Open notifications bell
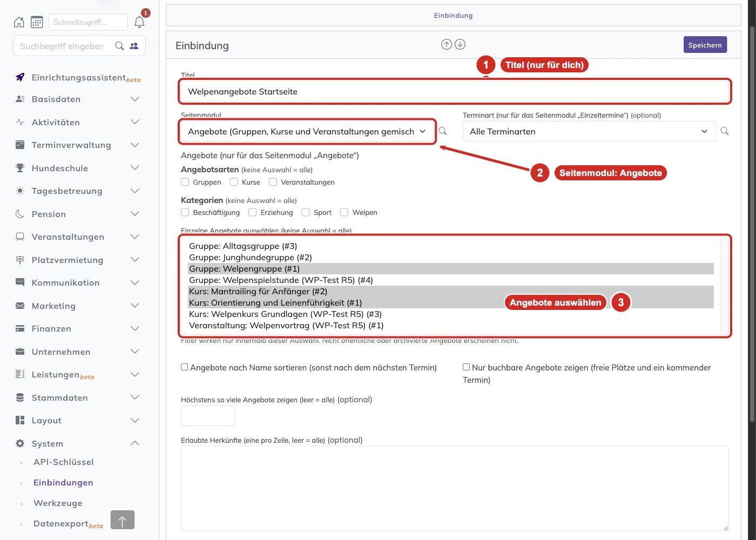This screenshot has height=540, width=756. click(139, 22)
